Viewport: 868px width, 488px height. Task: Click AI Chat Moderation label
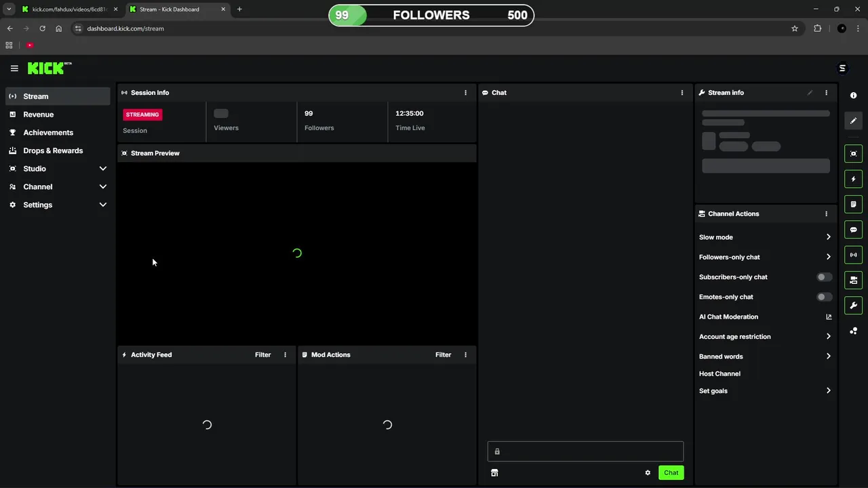[x=728, y=317]
